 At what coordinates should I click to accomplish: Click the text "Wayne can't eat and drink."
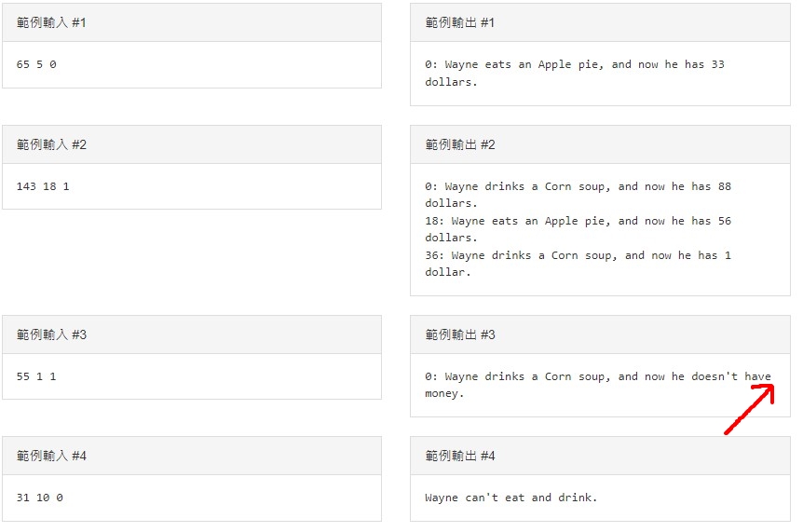point(510,498)
